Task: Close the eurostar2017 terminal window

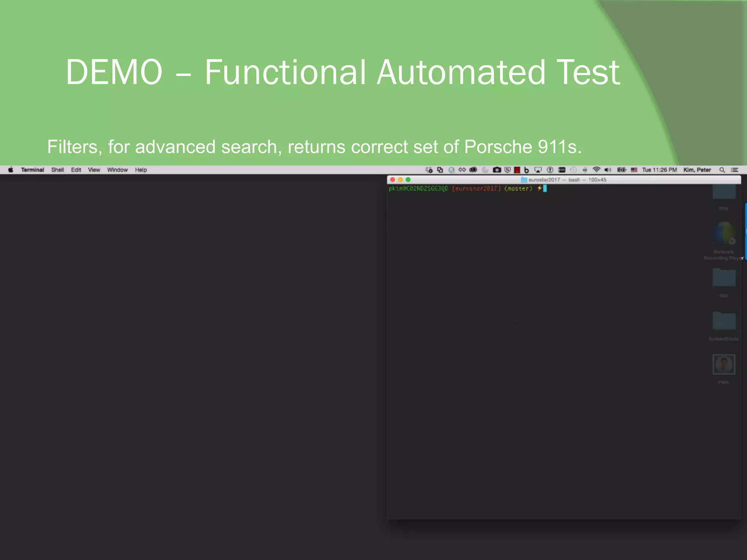Action: (x=392, y=180)
